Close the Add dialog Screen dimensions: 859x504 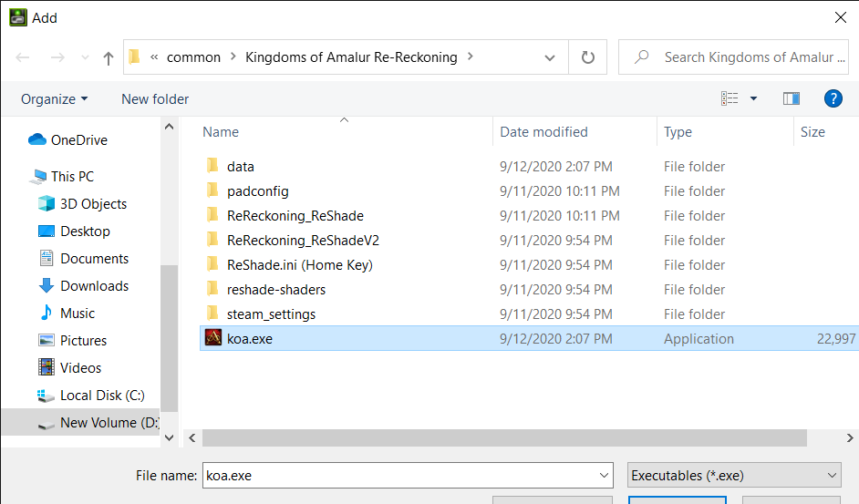coord(841,17)
